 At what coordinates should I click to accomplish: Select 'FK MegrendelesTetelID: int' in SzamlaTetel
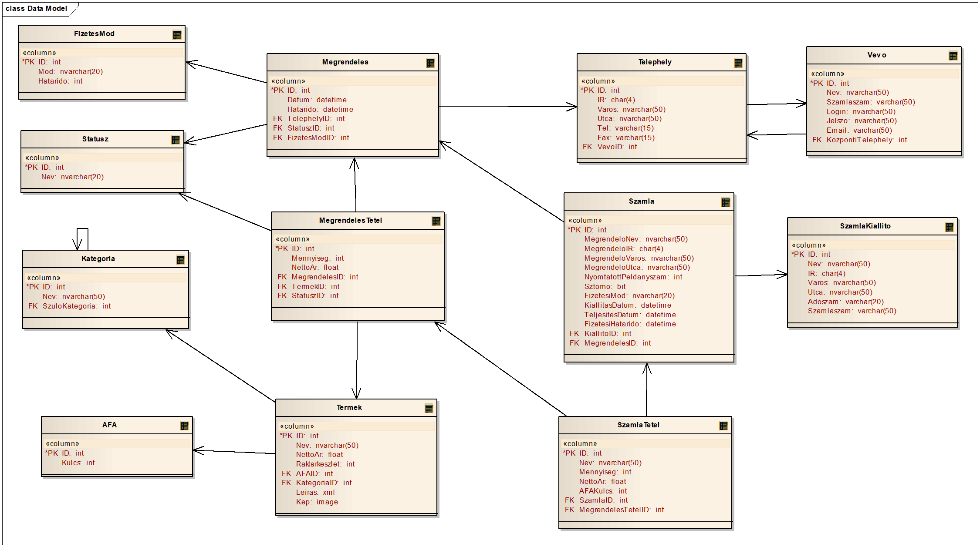click(x=615, y=510)
